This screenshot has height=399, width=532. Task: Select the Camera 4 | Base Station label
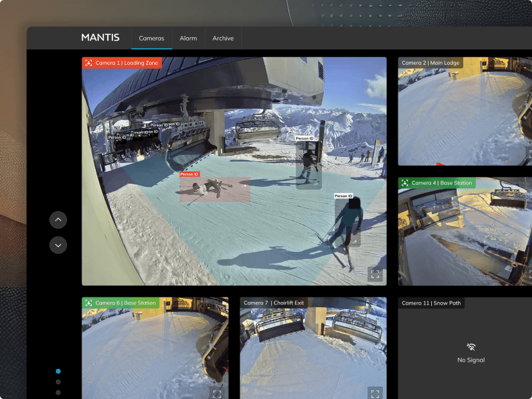click(437, 183)
